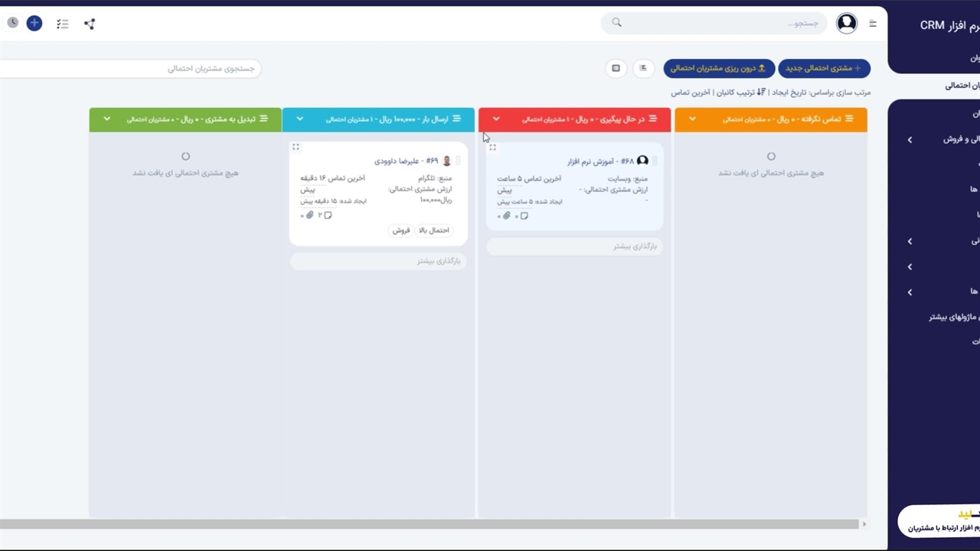Click the import leads button
980x551 pixels.
pyautogui.click(x=719, y=68)
